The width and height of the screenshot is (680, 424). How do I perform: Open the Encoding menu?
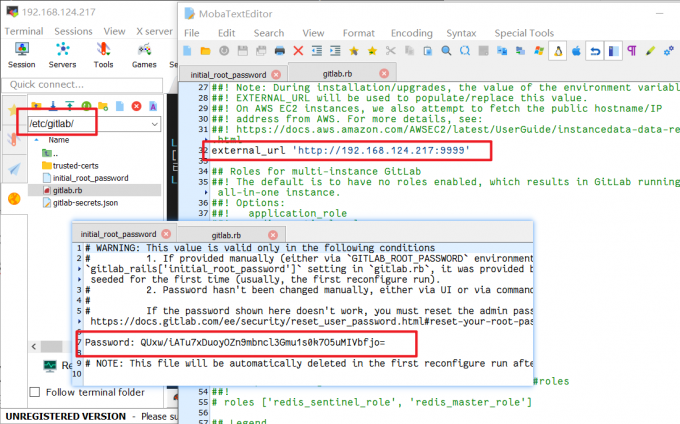point(411,32)
